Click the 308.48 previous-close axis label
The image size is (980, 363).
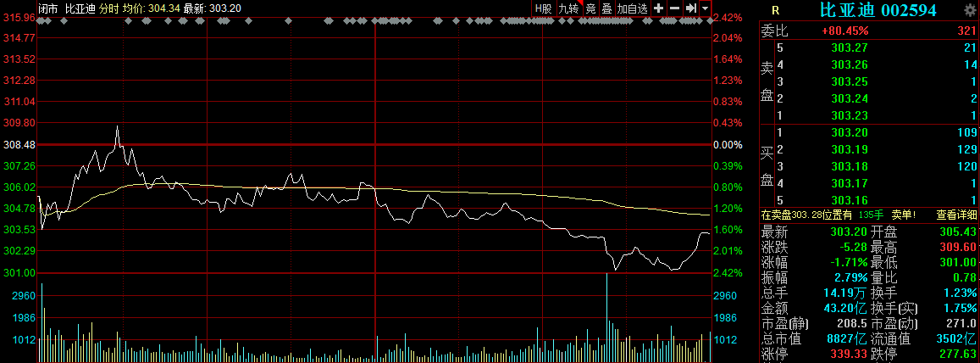tap(18, 144)
